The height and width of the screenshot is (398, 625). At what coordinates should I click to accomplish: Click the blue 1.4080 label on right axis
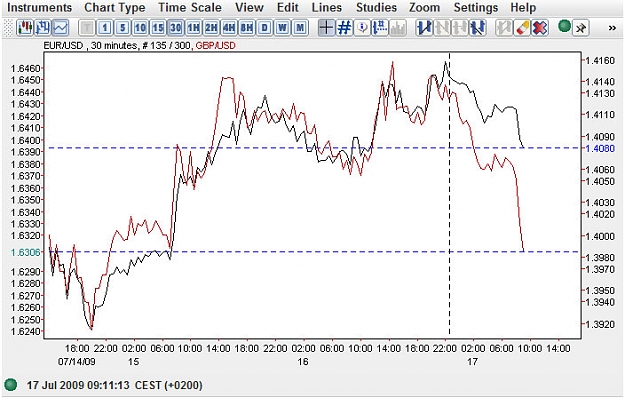tap(600, 149)
